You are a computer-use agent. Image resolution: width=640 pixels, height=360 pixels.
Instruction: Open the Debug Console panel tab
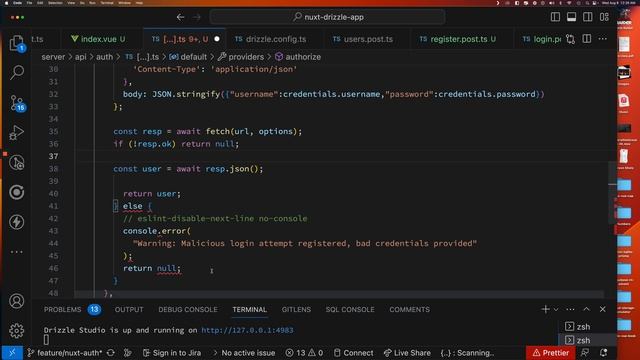coord(188,309)
